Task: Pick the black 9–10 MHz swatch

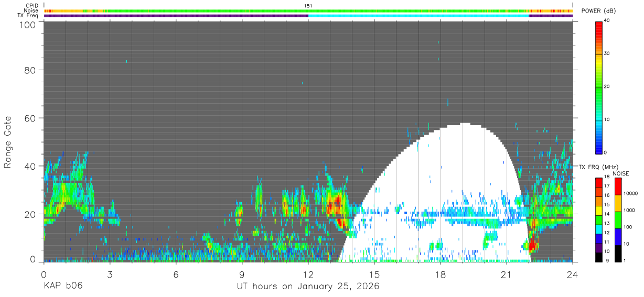Action: [599, 257]
